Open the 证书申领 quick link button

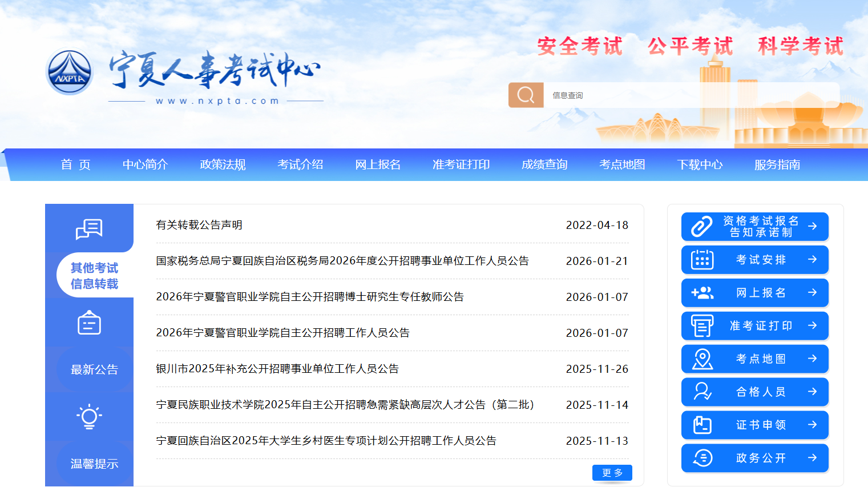pos(754,425)
